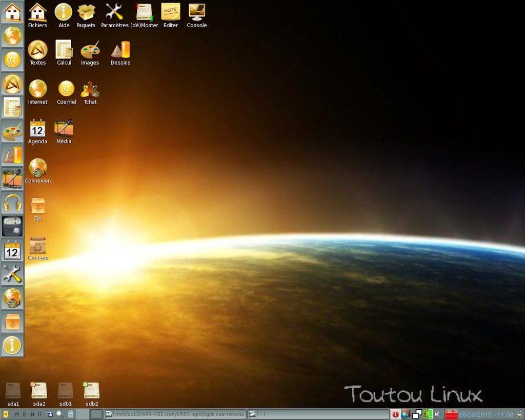Open the Zip archive desktop icon

coord(37,209)
